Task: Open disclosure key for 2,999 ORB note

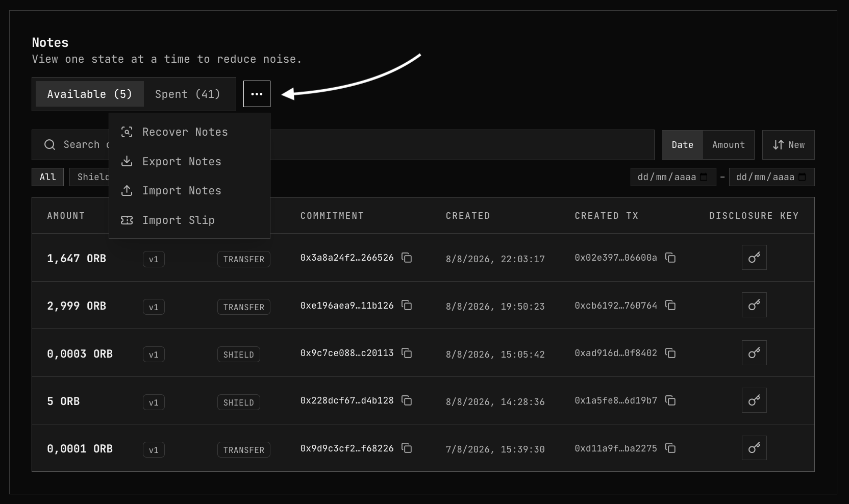Action: coord(754,305)
